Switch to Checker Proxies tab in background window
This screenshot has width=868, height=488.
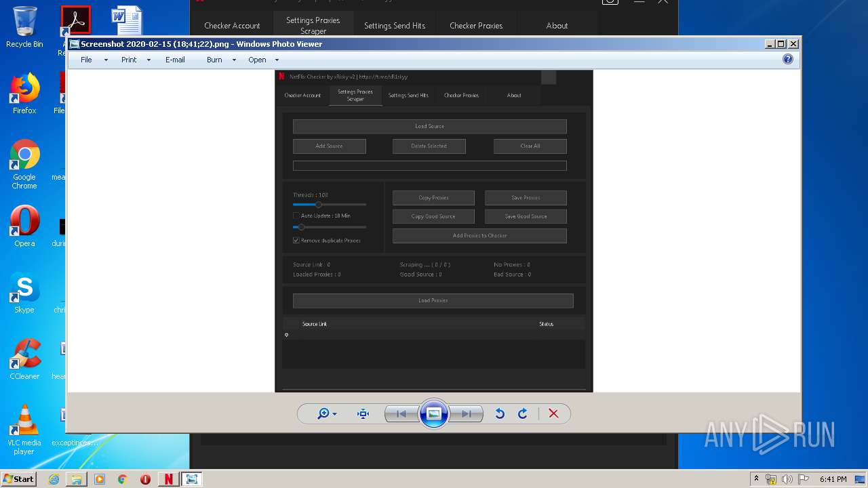pos(476,26)
